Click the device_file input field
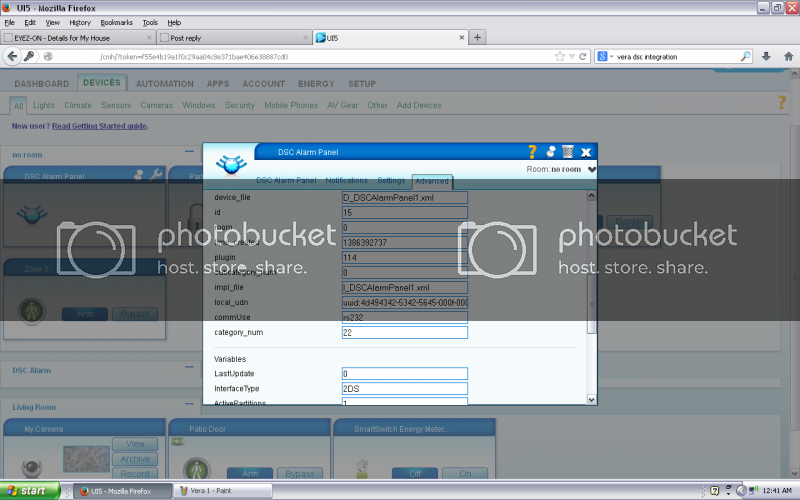 (x=405, y=197)
